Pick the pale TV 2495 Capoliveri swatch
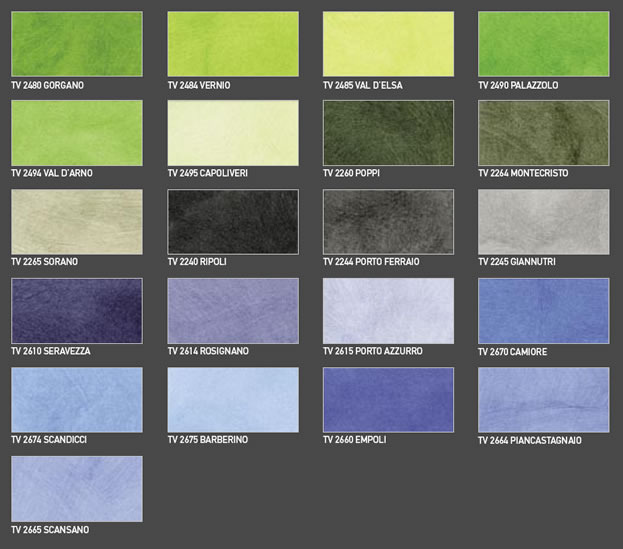This screenshot has height=549, width=623. click(233, 133)
